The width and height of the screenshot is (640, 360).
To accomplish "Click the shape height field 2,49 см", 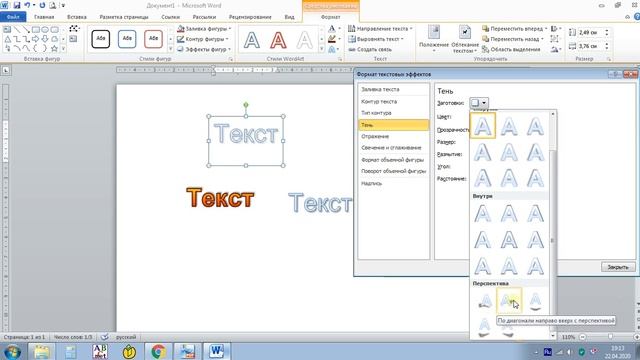I will point(590,32).
